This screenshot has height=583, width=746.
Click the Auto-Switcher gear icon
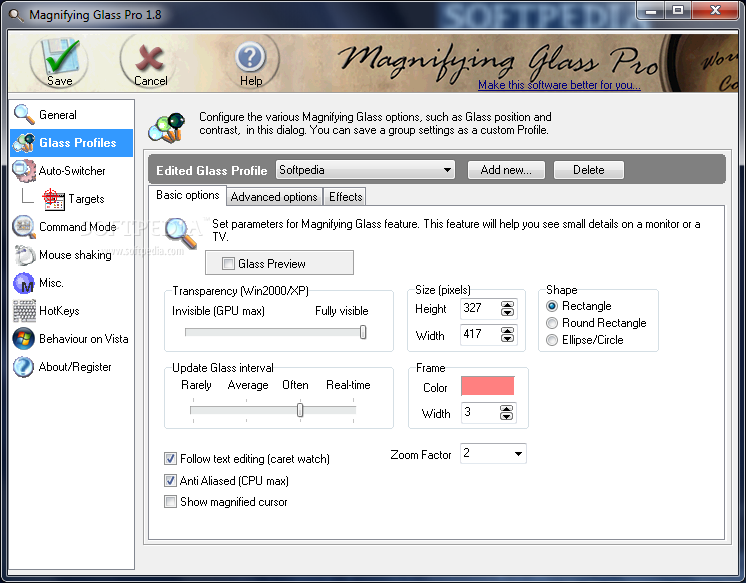point(24,171)
